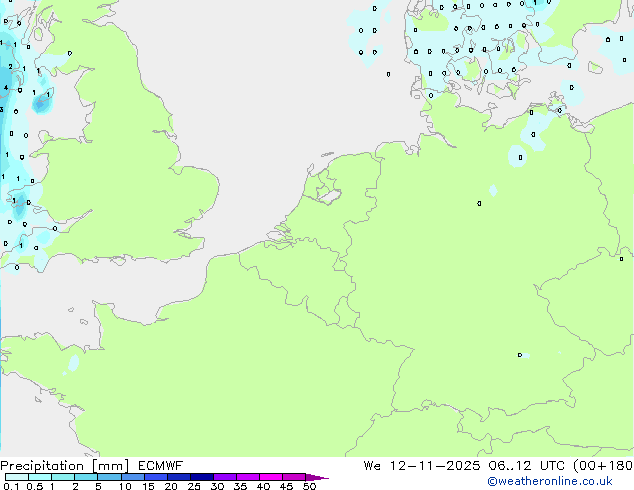Pick the 2–5 mm legend color segment
The height and width of the screenshot is (490, 634).
(x=86, y=477)
